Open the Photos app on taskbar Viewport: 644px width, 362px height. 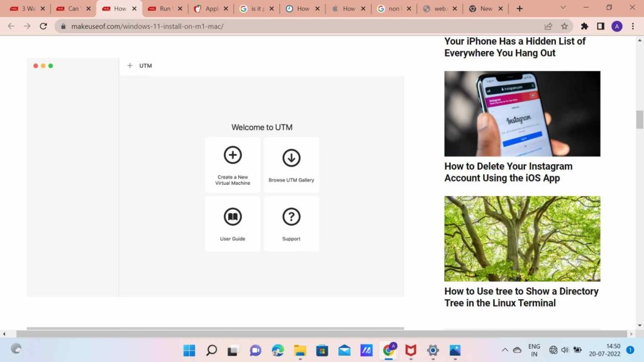tap(455, 350)
